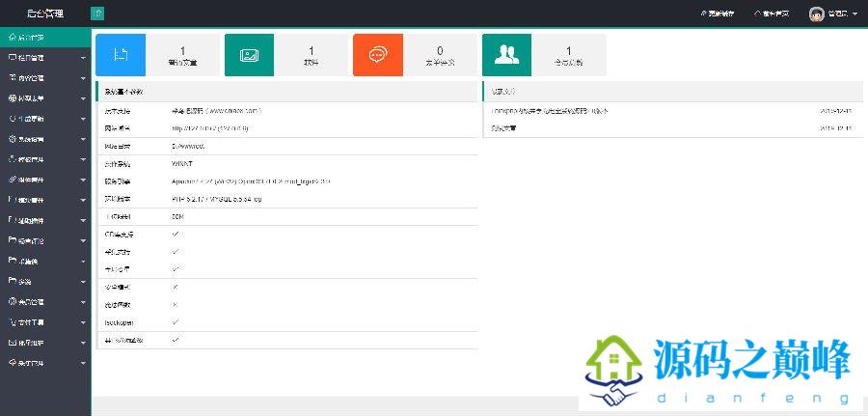Click the green image gallery icon tile

click(x=249, y=55)
